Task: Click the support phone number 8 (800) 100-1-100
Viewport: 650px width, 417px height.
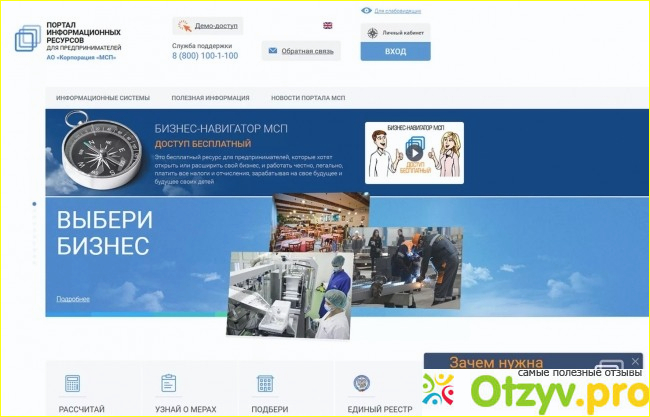Action: coord(205,56)
